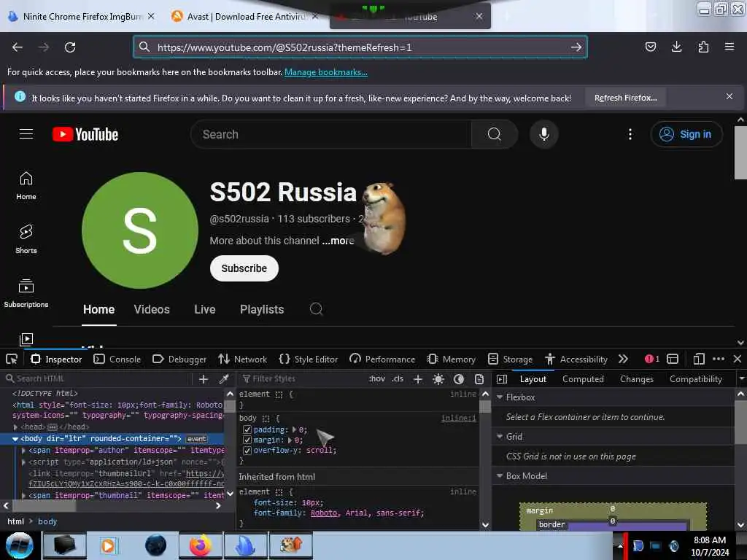
Task: Click the Firefox icon in the taskbar
Action: 201,545
